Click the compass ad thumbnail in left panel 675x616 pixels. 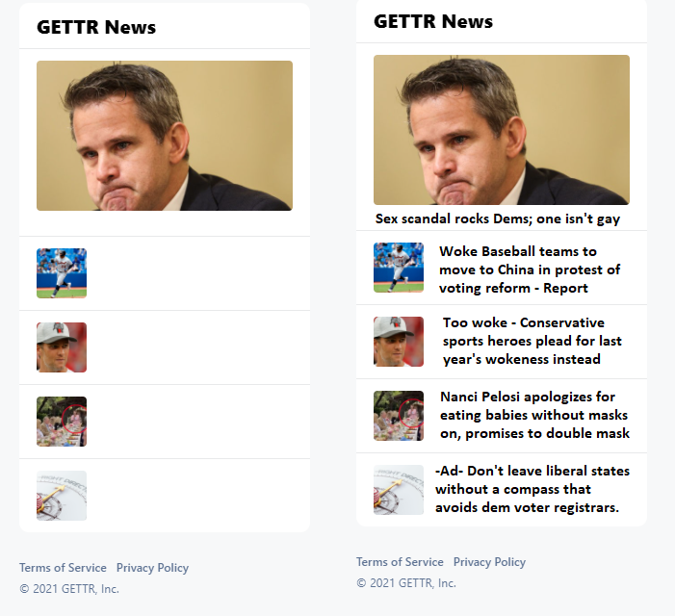tap(62, 496)
